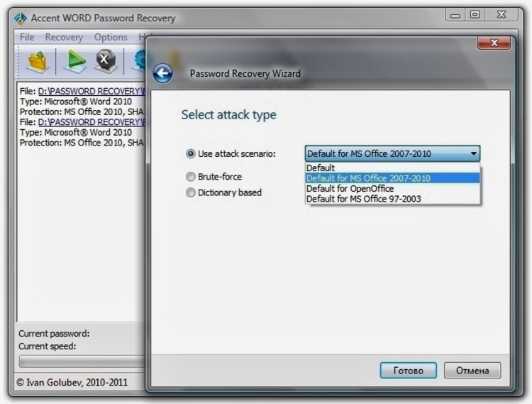Click the first Type: Microsoft Word 2010 line
This screenshot has width=532, height=404.
(x=76, y=102)
